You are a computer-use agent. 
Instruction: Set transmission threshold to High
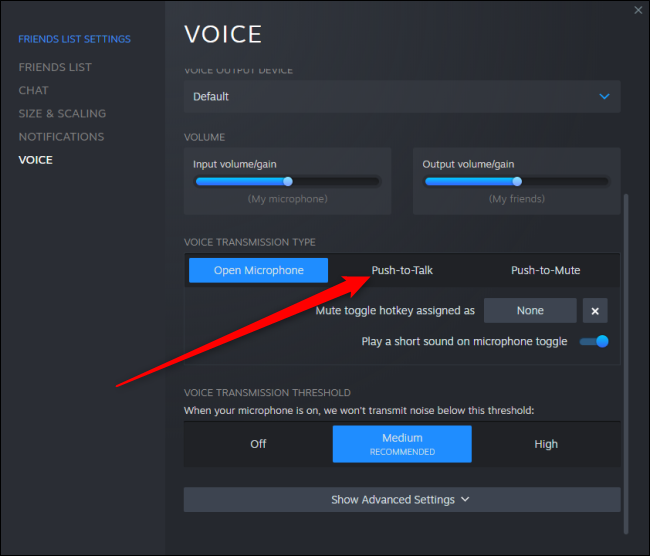pos(546,444)
